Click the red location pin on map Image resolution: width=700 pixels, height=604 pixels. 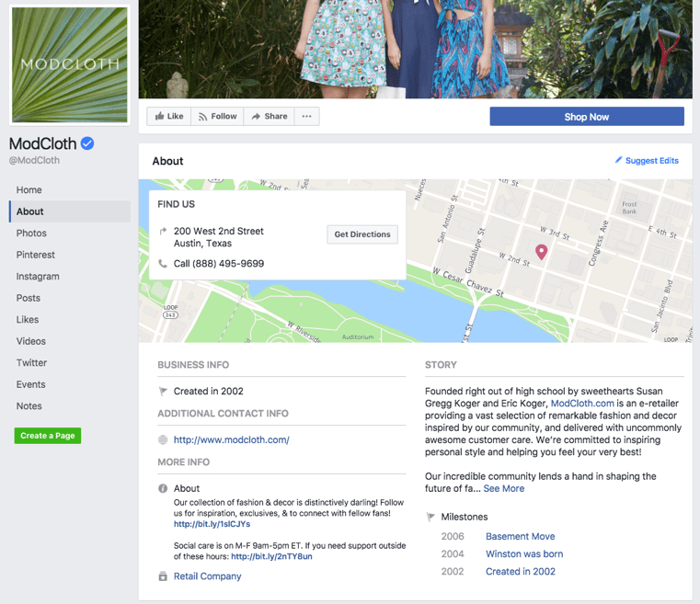(x=541, y=252)
